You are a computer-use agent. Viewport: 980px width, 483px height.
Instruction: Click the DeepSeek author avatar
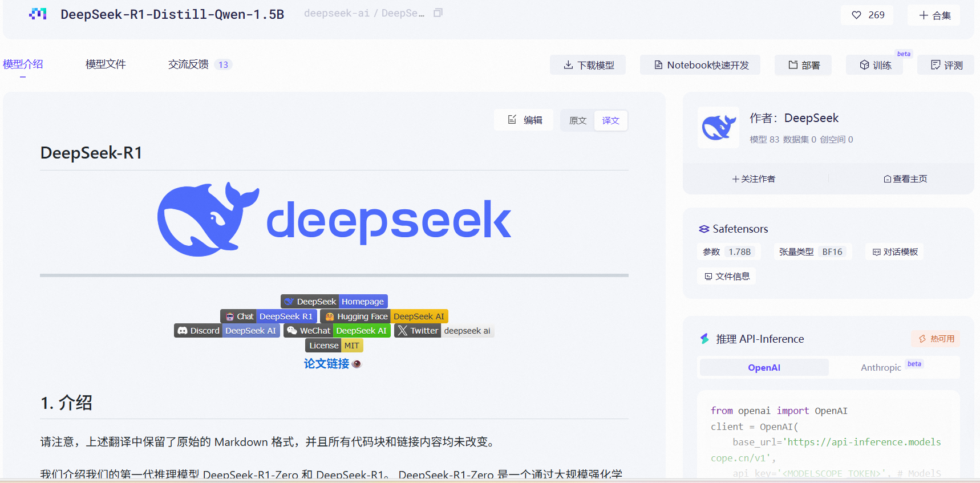(719, 128)
